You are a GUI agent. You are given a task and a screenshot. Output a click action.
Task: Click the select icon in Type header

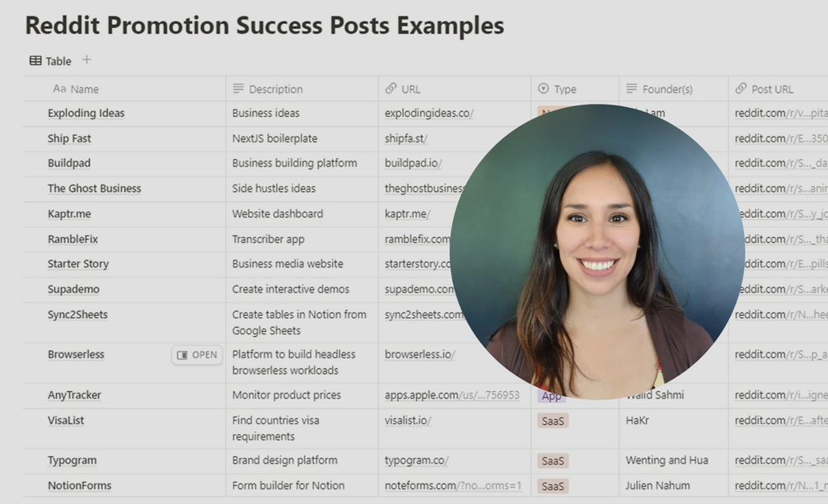pos(544,89)
